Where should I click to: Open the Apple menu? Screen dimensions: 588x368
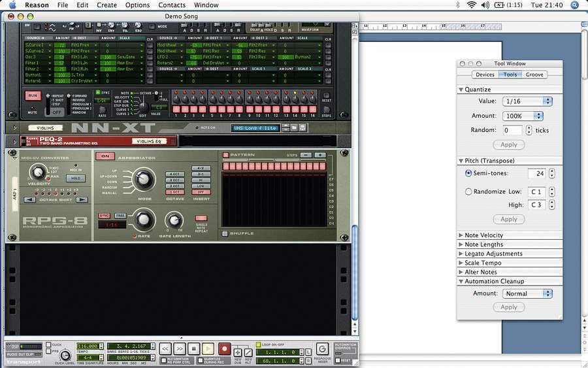pos(12,5)
